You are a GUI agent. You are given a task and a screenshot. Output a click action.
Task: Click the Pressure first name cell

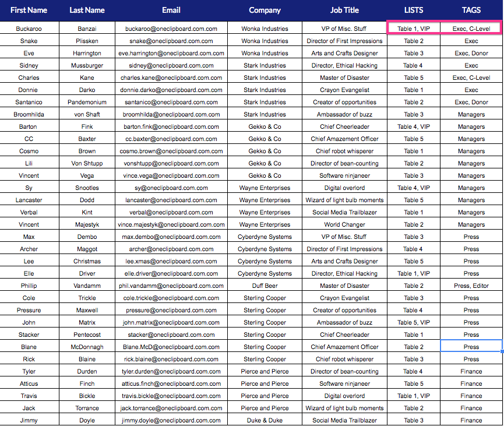(x=29, y=309)
